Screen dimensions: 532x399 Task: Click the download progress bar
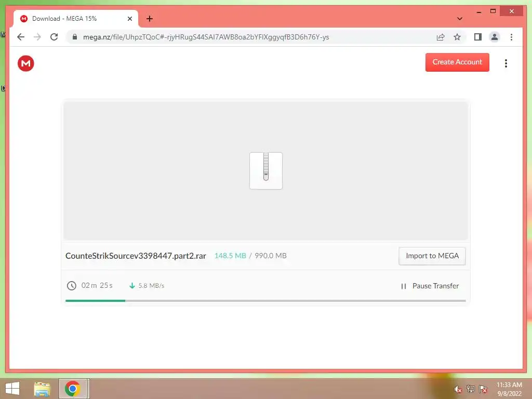point(265,301)
